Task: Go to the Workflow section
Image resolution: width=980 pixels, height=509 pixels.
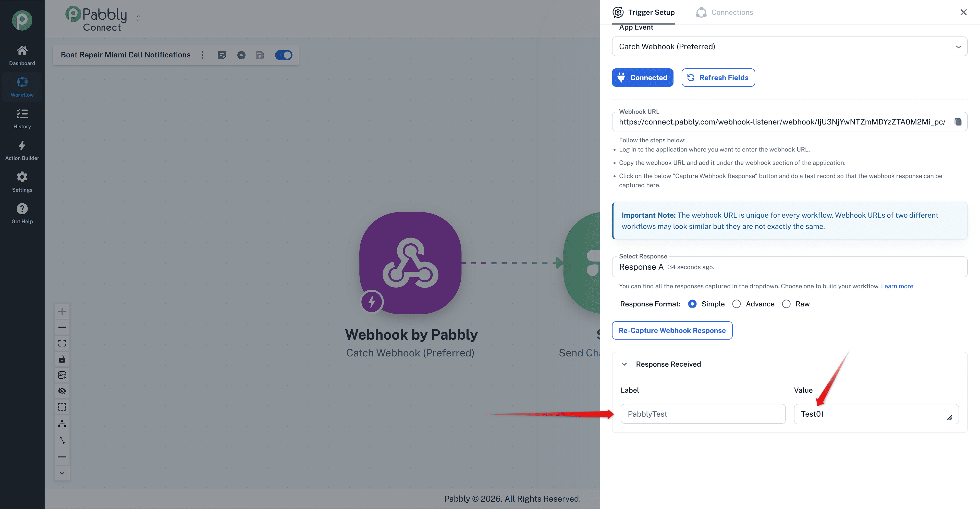Action: [x=22, y=87]
